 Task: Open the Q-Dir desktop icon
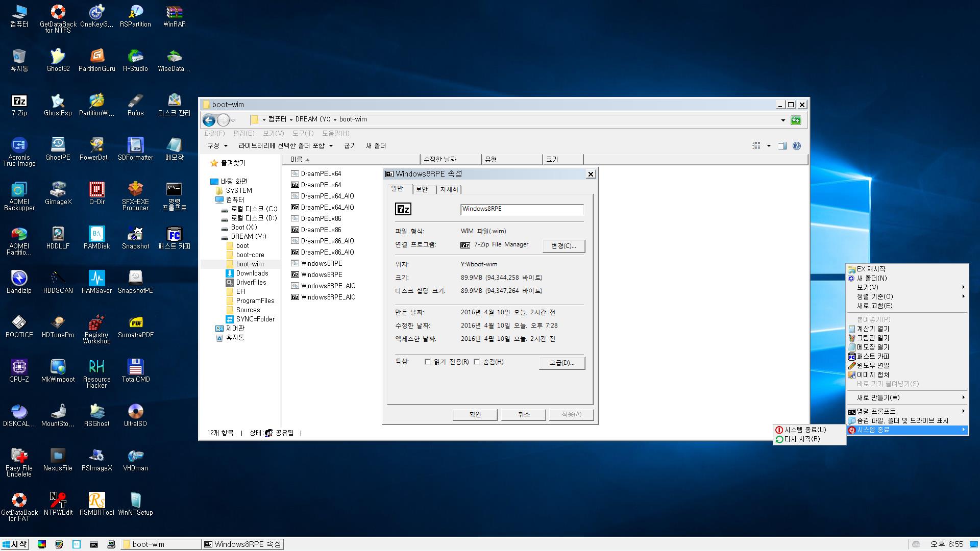(x=97, y=193)
